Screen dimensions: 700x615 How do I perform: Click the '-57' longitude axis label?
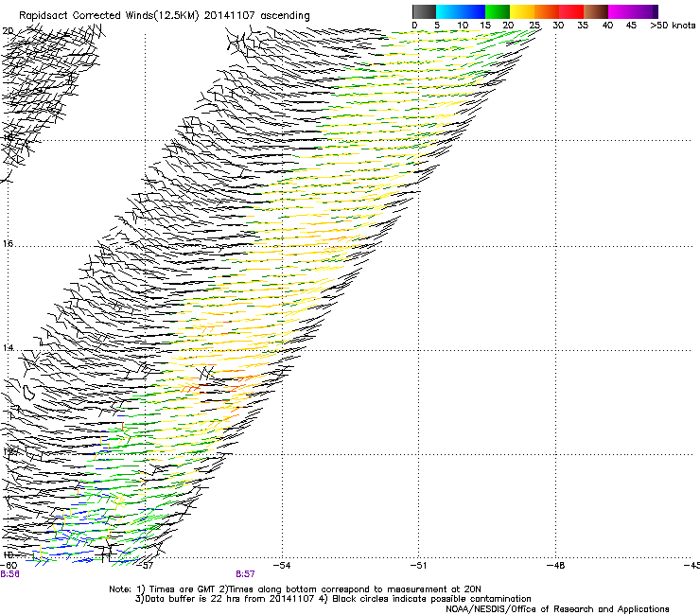pos(146,566)
